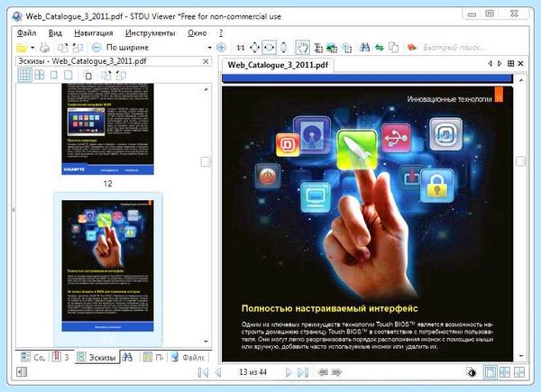
Task: Click the green arrows sync icon
Action: [380, 48]
